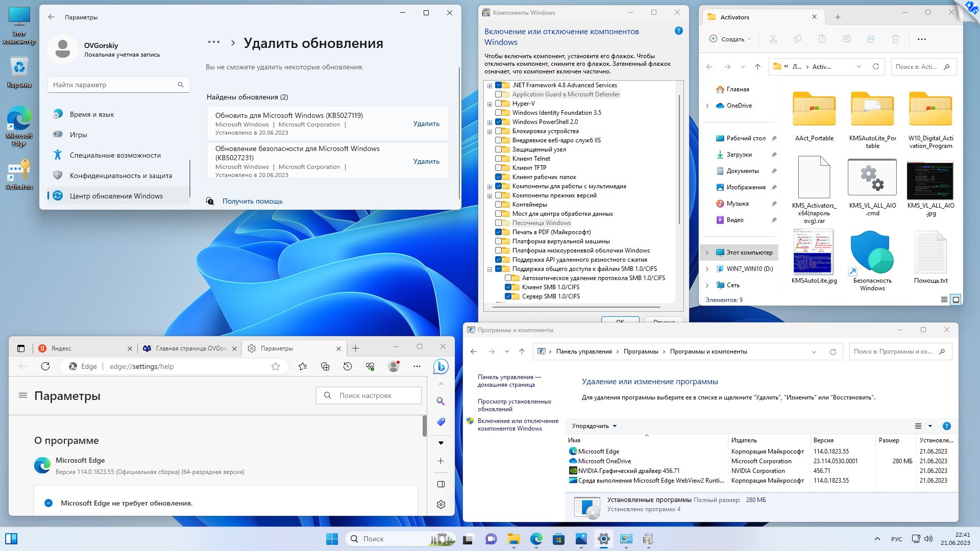Click Edge sidebar shopping tag icon

[x=441, y=422]
